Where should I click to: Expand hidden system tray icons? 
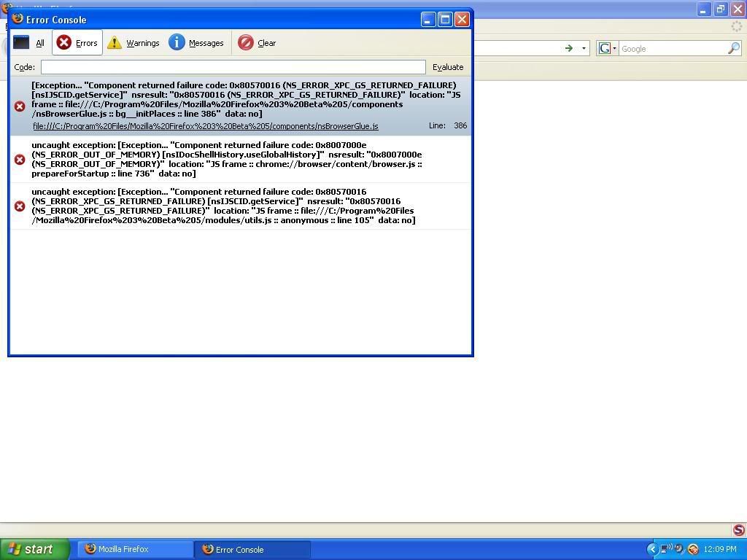(652, 549)
